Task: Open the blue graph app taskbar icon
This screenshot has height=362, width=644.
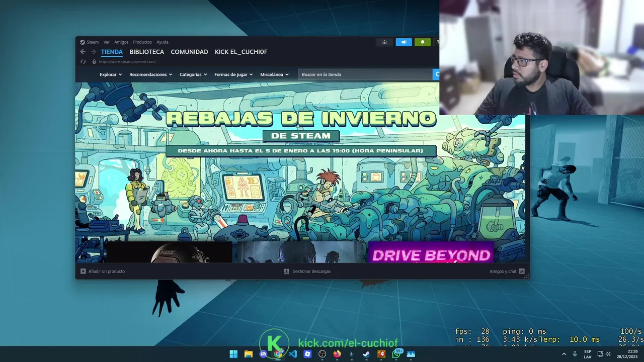Action: pyautogui.click(x=411, y=354)
